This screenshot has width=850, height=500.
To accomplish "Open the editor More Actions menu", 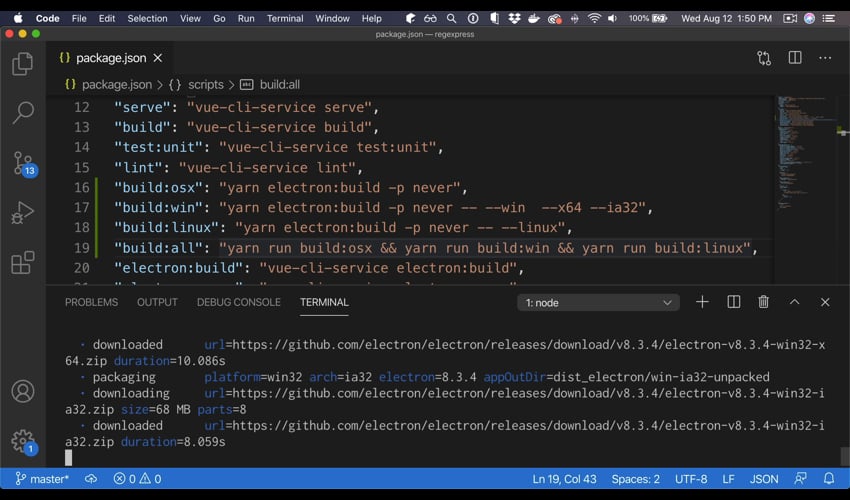I will 825,58.
